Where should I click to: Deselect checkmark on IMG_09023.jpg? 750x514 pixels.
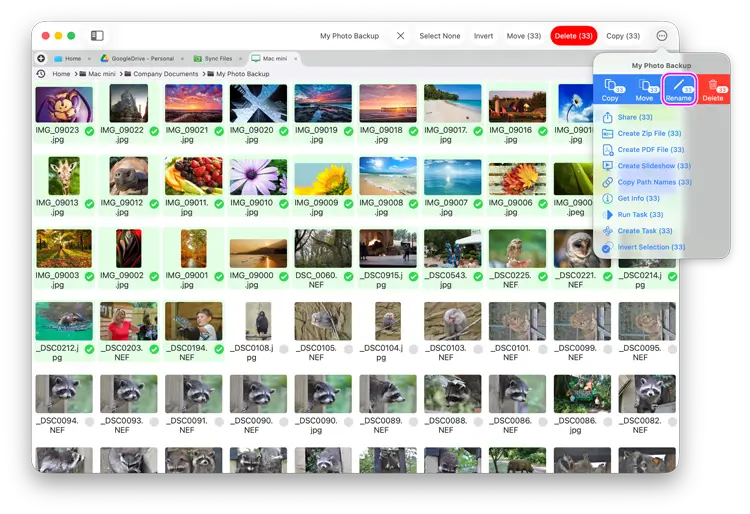pyautogui.click(x=89, y=130)
